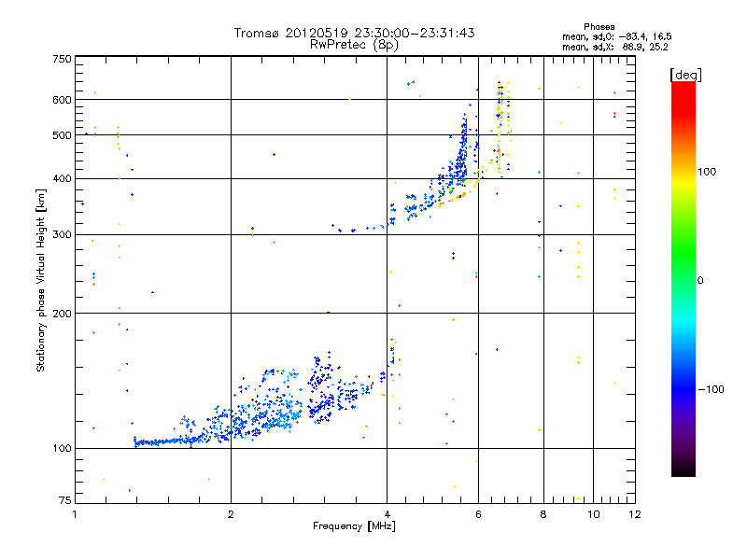The width and height of the screenshot is (747, 560).
Task: Click the y-axis tick label '750'
Action: click(x=62, y=59)
